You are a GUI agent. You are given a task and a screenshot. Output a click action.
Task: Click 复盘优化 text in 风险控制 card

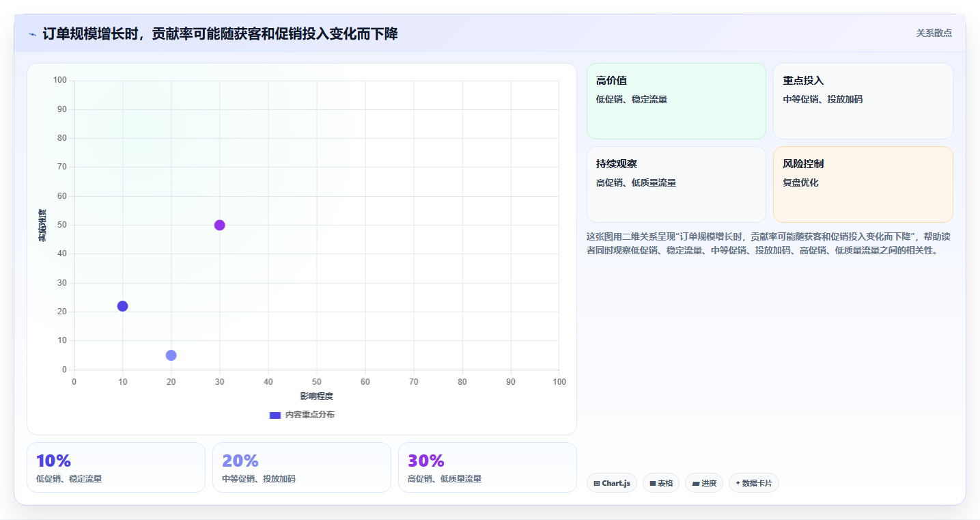tap(800, 182)
